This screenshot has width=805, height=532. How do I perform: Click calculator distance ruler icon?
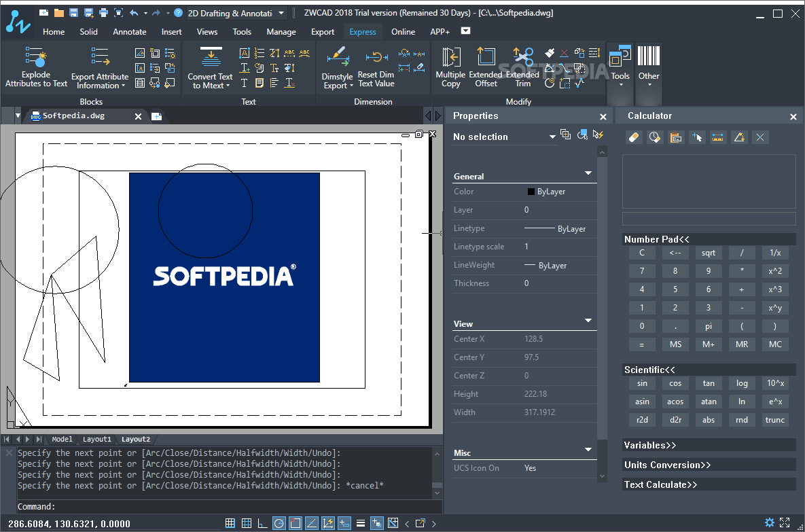click(718, 137)
